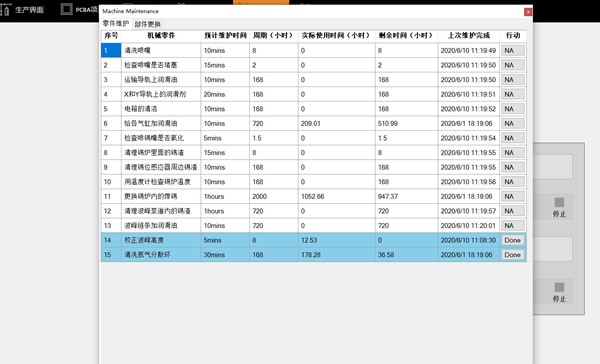The height and width of the screenshot is (364, 600).
Task: Click NA button for row 3 运输导轨上润滑油
Action: click(x=513, y=80)
